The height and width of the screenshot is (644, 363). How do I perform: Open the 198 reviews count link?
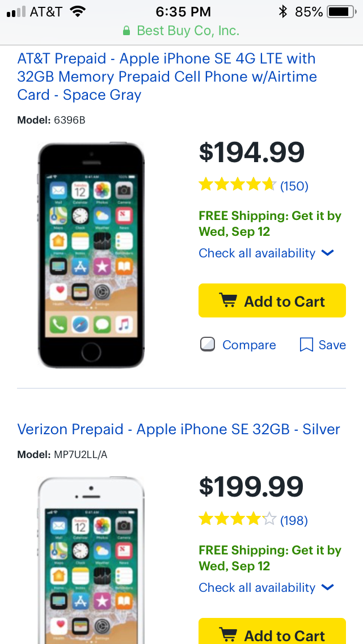[x=294, y=520]
